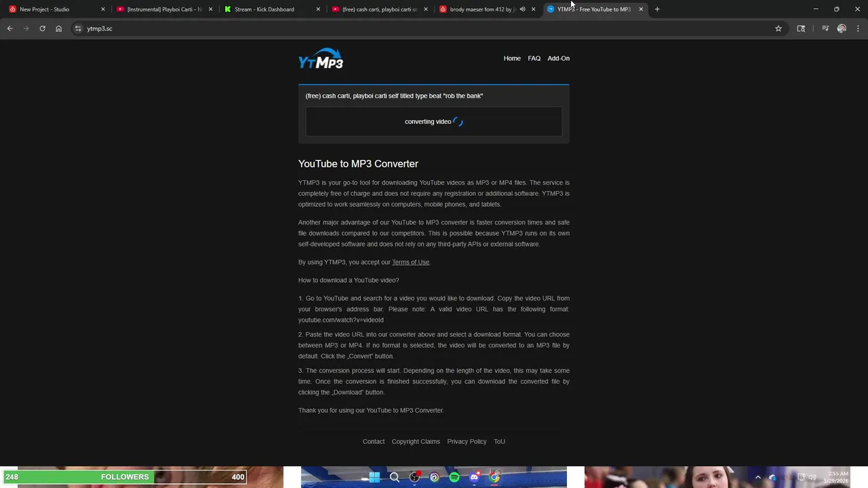868x488 pixels.
Task: Open the Terms of Use link
Action: [410, 262]
